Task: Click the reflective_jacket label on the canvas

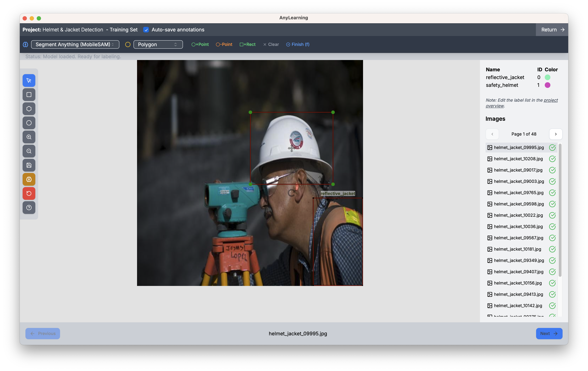Action: [338, 194]
